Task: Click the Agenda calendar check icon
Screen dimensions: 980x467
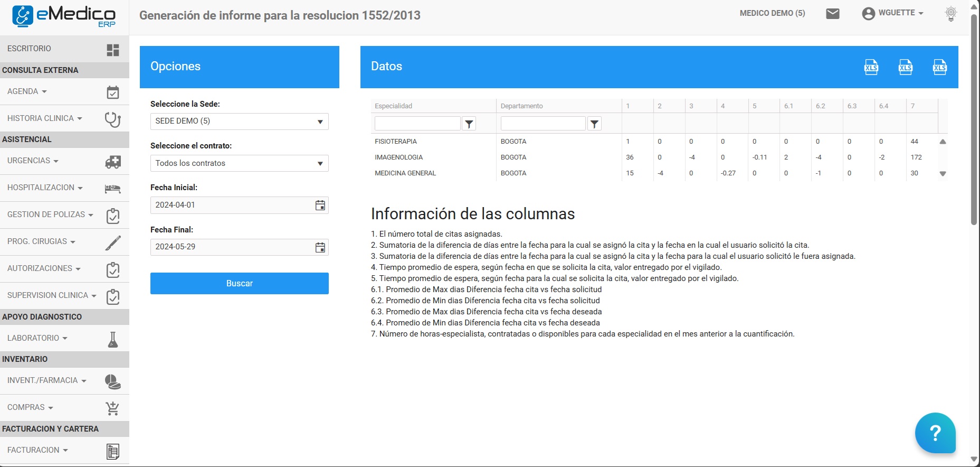Action: (x=113, y=92)
